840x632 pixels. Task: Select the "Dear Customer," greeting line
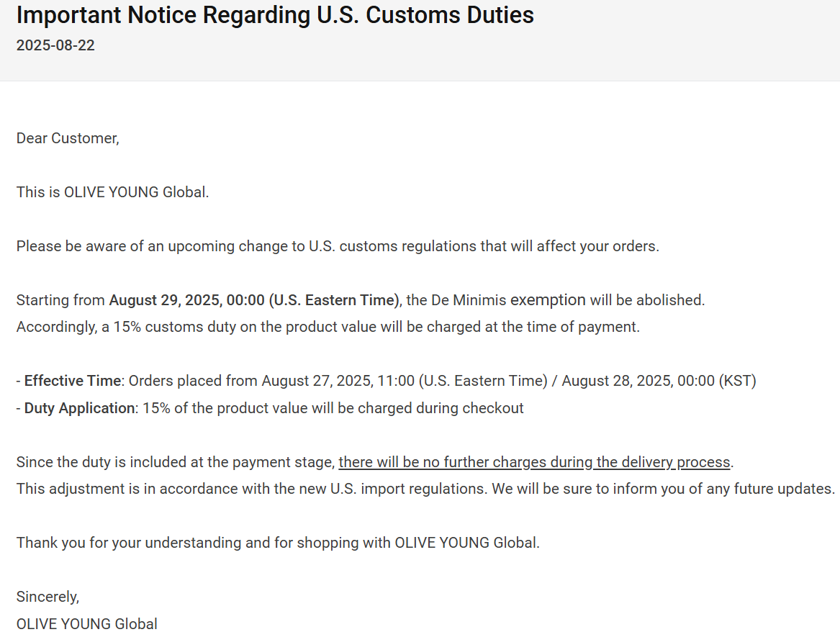pos(68,138)
